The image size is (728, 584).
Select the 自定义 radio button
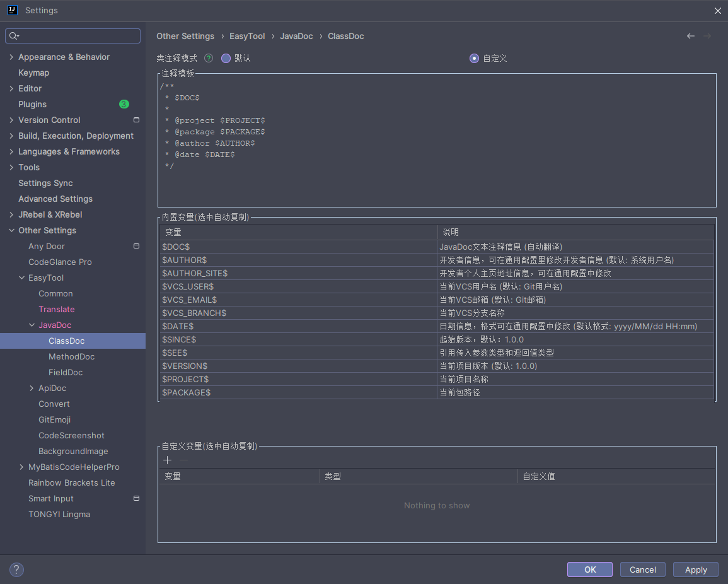click(x=474, y=58)
